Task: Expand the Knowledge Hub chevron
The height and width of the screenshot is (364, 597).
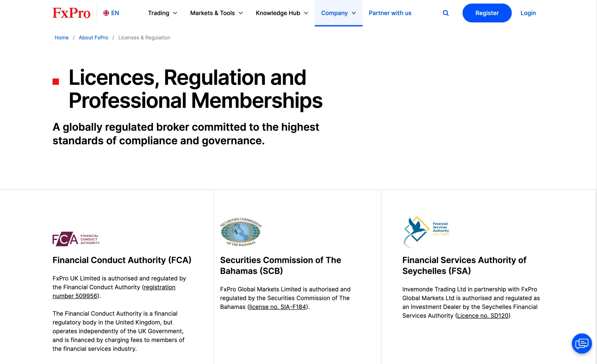Action: click(x=306, y=13)
